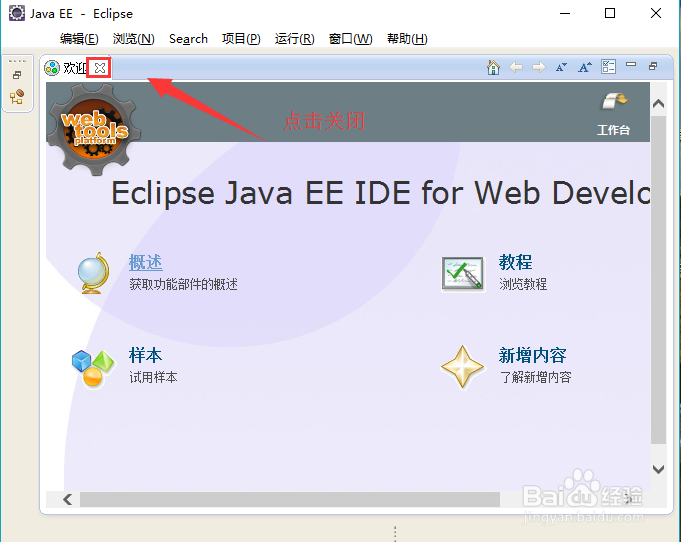This screenshot has height=542, width=681.
Task: Open the Search menu
Action: [x=188, y=39]
